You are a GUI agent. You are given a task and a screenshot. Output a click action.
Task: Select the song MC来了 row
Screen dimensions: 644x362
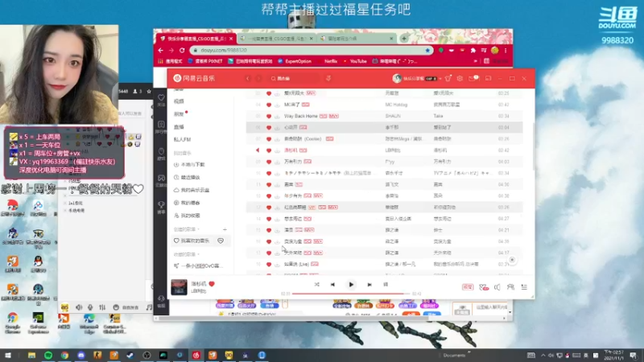(384, 105)
